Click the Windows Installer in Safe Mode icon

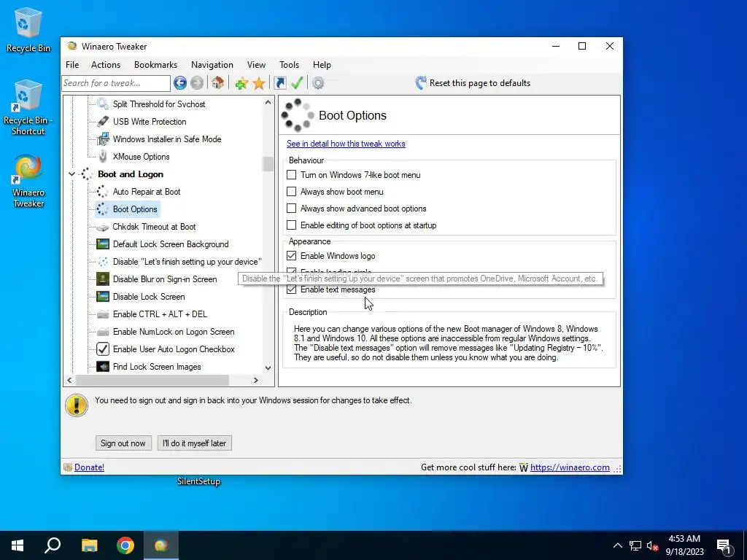point(103,139)
